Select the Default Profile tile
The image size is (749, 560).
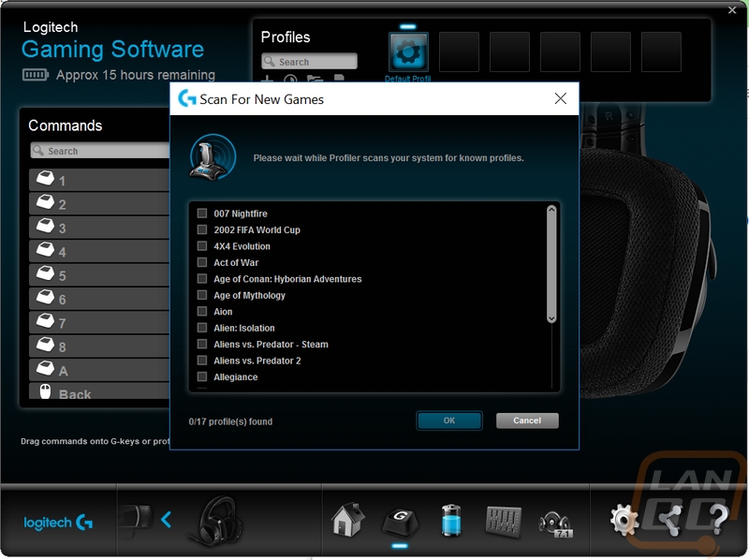pyautogui.click(x=408, y=52)
